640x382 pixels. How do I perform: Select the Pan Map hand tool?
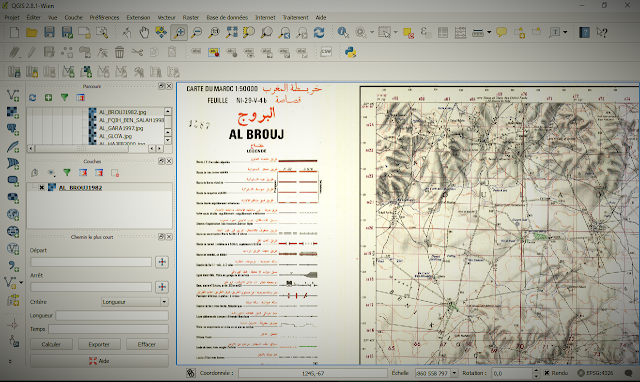tap(144, 32)
